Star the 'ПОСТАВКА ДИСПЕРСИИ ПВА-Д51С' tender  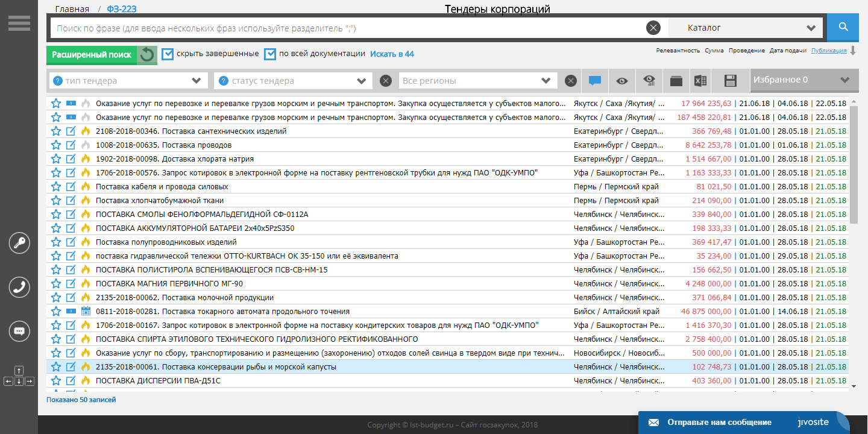(56, 381)
